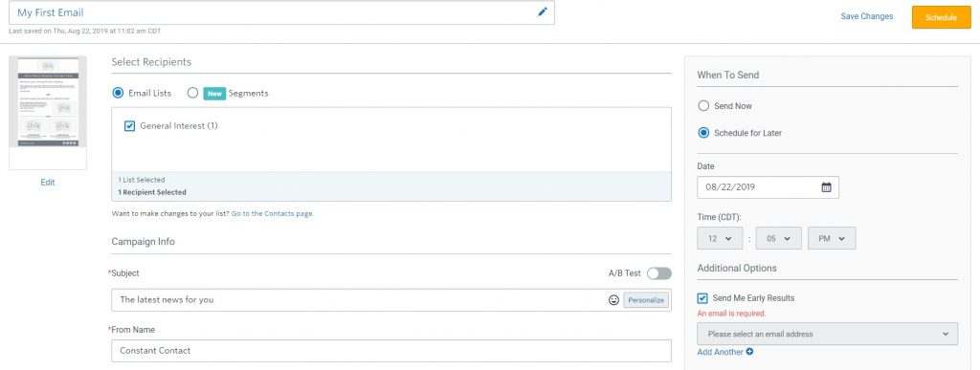Click the orange Schedule button

point(941,17)
